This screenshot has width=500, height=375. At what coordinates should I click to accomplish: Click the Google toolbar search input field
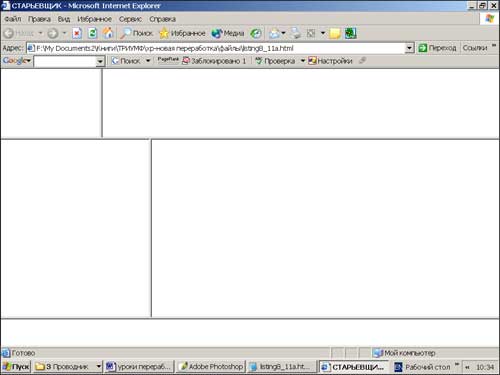(x=65, y=61)
